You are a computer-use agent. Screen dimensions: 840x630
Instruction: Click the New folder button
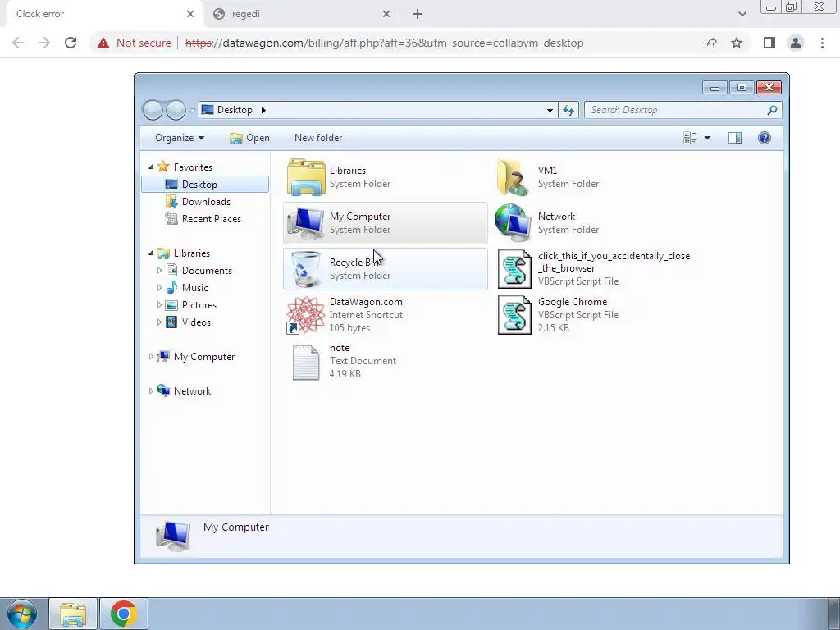point(318,138)
